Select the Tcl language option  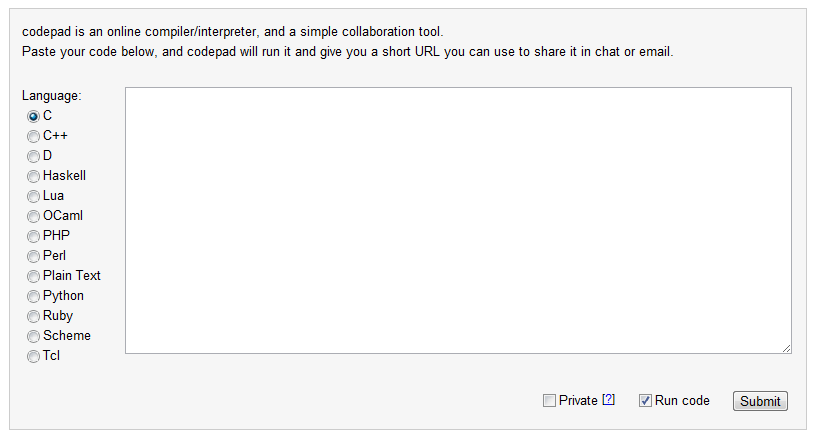click(x=33, y=356)
